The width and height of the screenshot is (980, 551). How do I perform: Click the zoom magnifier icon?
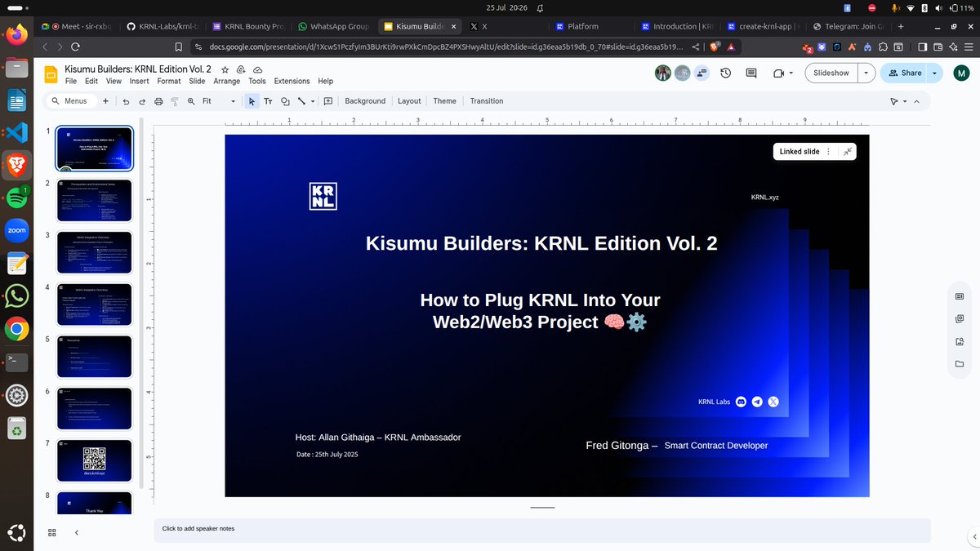191,101
